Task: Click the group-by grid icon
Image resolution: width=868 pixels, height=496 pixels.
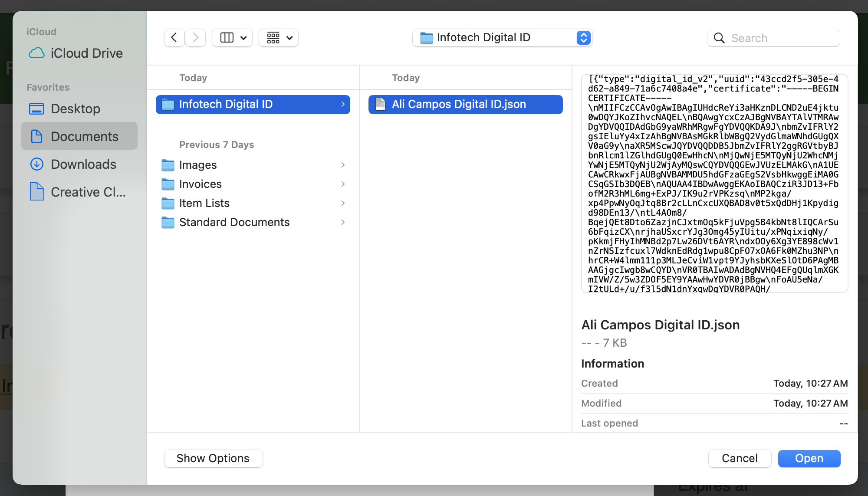Action: (x=273, y=38)
